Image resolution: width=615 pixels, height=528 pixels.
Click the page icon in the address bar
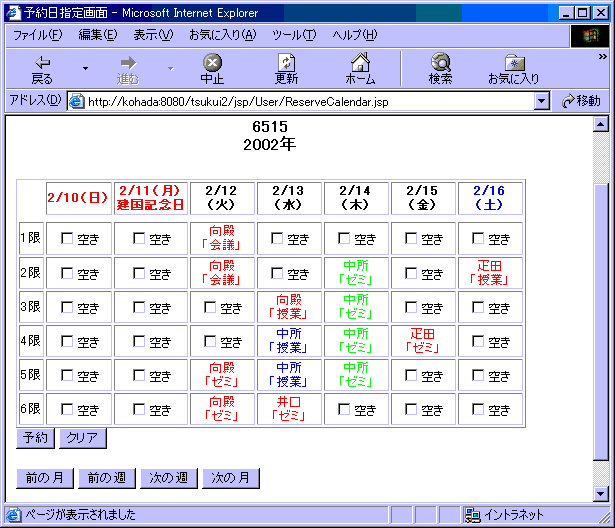(76, 101)
